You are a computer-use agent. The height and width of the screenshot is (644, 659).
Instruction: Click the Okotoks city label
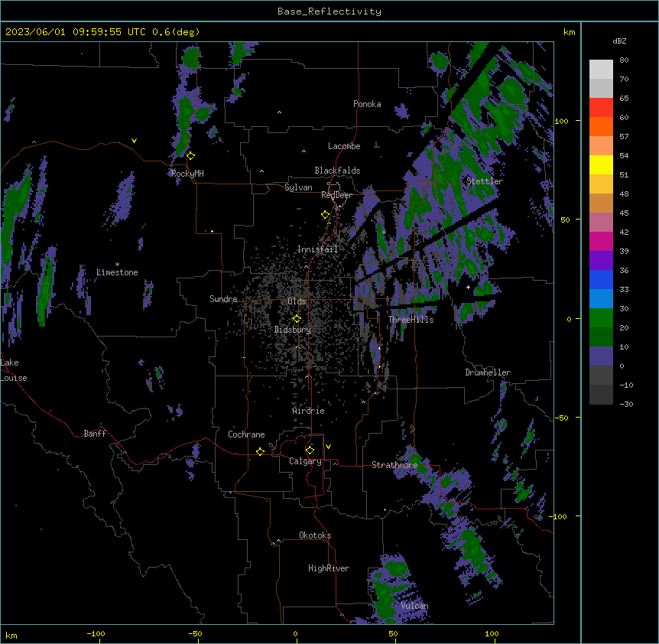(315, 535)
